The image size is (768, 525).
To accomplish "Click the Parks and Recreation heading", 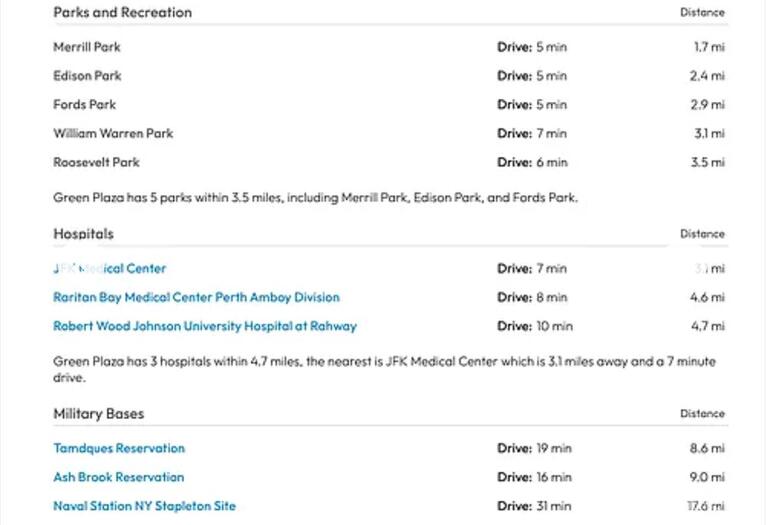I will tap(122, 13).
